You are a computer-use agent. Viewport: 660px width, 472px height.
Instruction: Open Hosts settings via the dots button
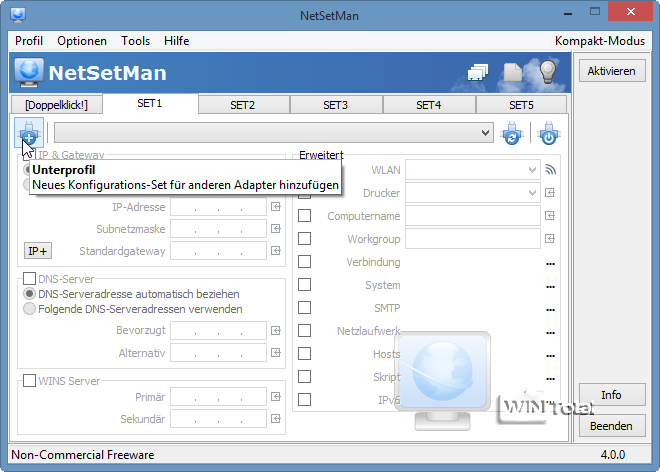tap(550, 356)
